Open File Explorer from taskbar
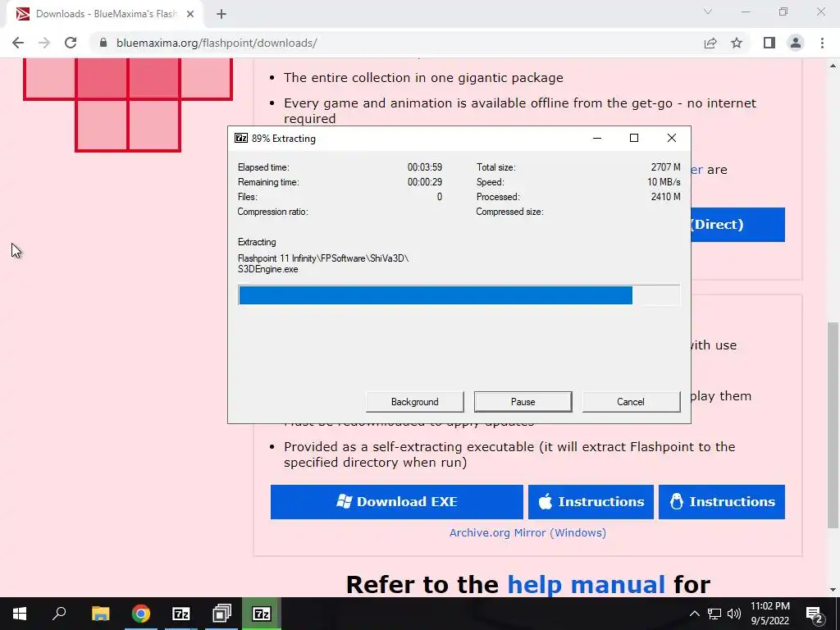The width and height of the screenshot is (840, 630). [100, 614]
